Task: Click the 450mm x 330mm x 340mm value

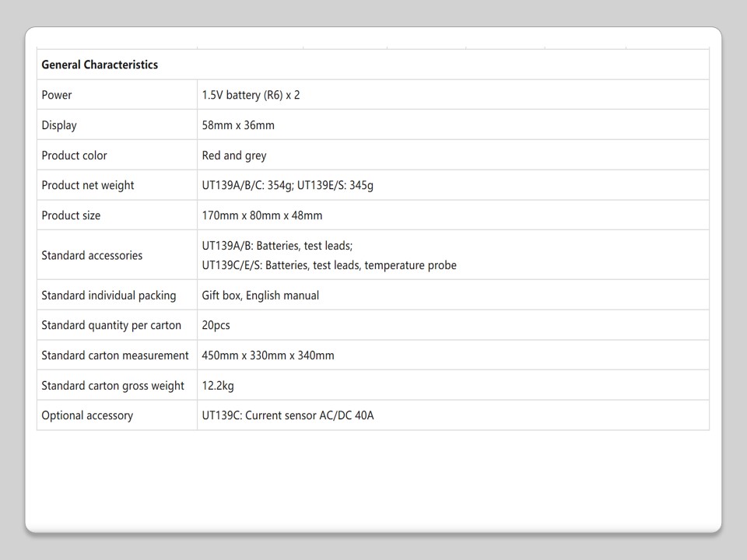Action: 268,355
